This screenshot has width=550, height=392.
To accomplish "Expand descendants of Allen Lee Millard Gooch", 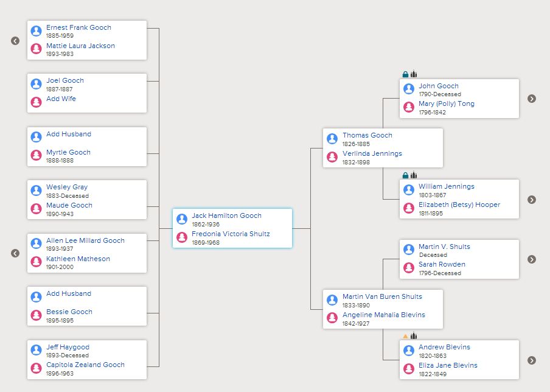I will coord(15,253).
